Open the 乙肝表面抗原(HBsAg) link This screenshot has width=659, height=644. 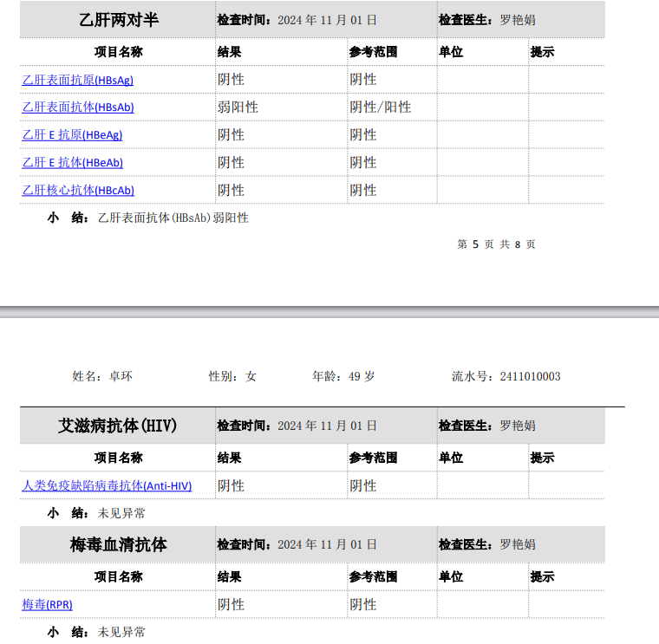coord(78,80)
